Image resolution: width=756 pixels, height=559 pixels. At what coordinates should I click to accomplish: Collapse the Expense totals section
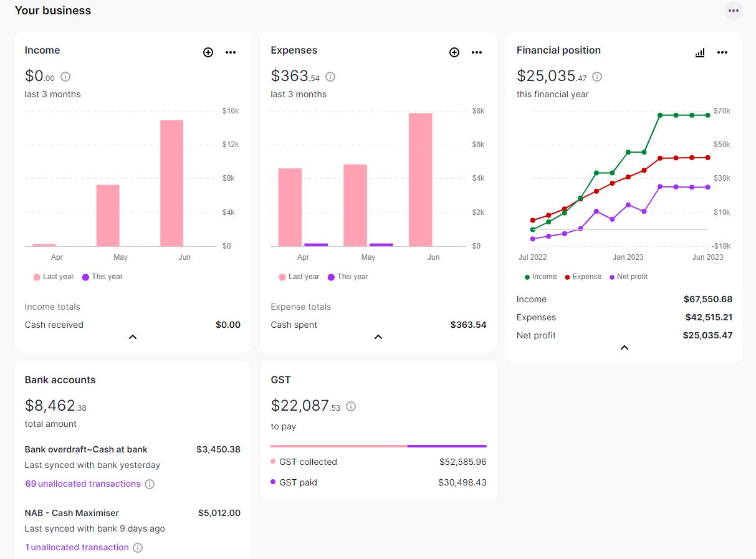(378, 337)
